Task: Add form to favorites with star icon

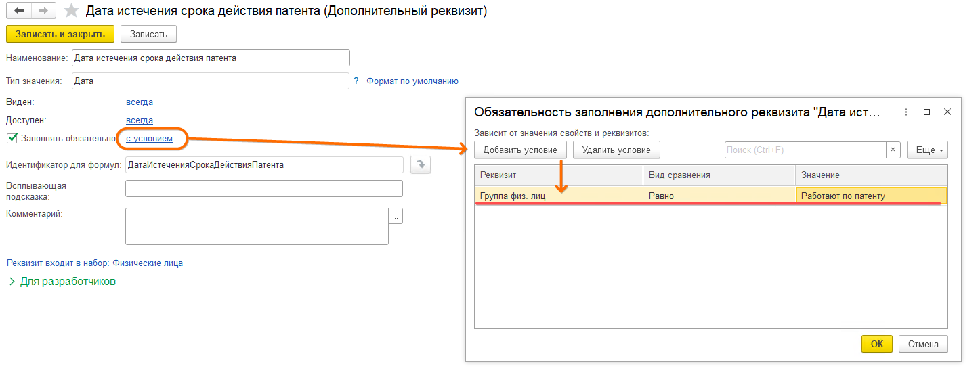Action: tap(70, 11)
